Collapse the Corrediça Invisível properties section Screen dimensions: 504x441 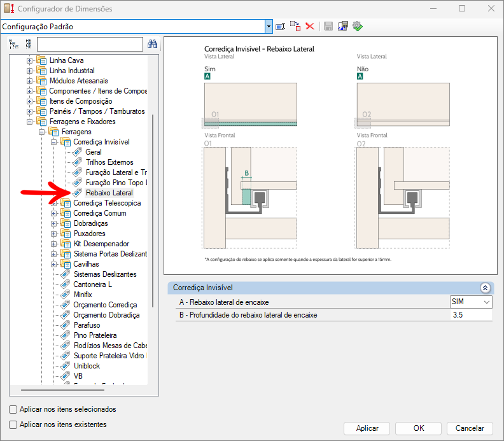pyautogui.click(x=485, y=288)
